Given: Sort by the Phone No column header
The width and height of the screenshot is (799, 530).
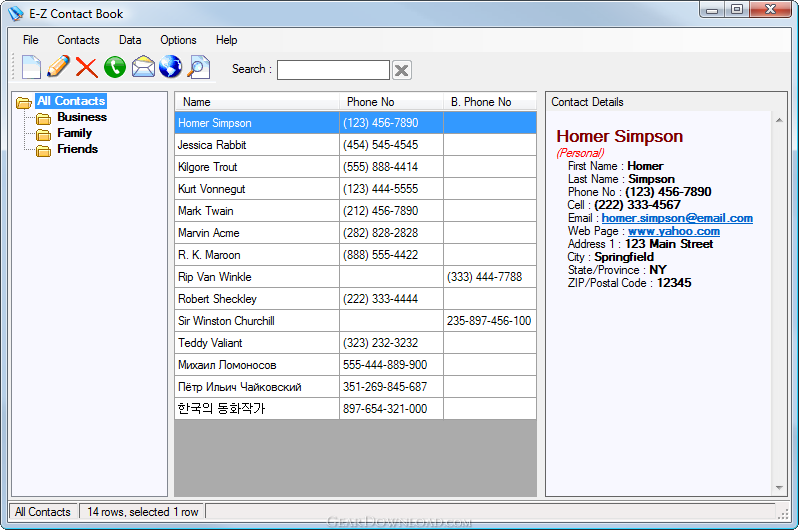Looking at the screenshot, I should (x=391, y=102).
